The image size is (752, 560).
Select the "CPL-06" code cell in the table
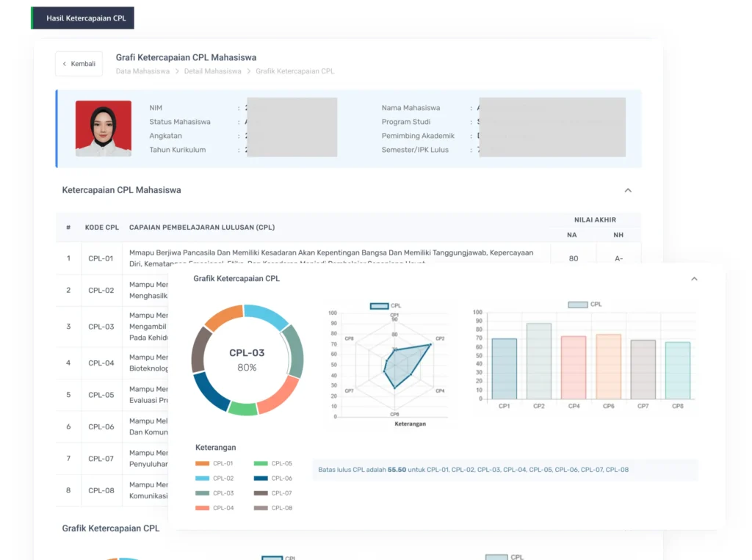[x=101, y=426]
